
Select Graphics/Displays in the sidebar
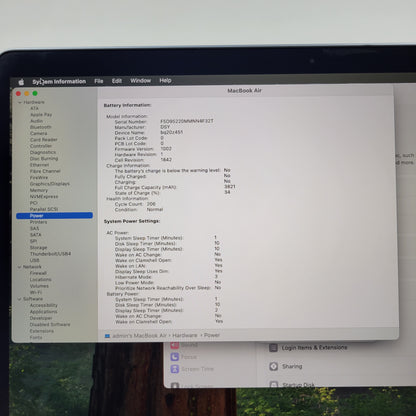coord(50,184)
